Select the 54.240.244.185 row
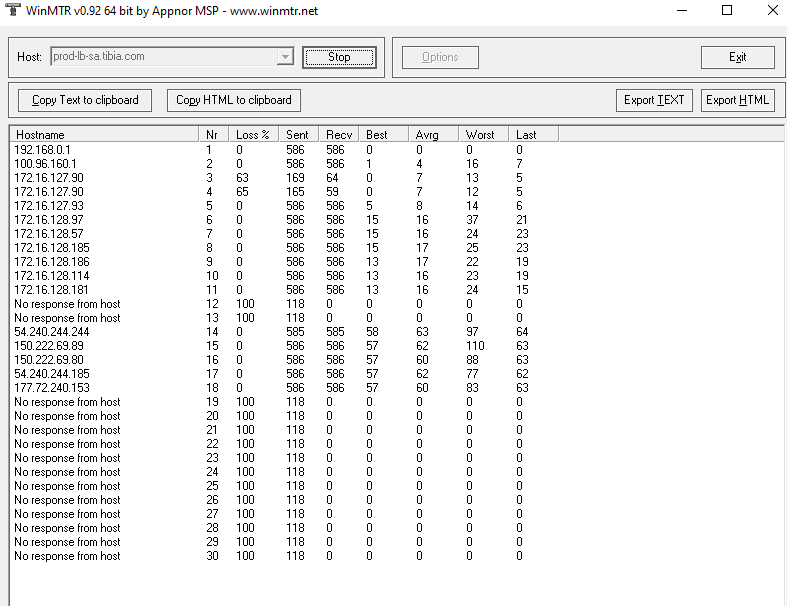The width and height of the screenshot is (787, 606). (284, 374)
